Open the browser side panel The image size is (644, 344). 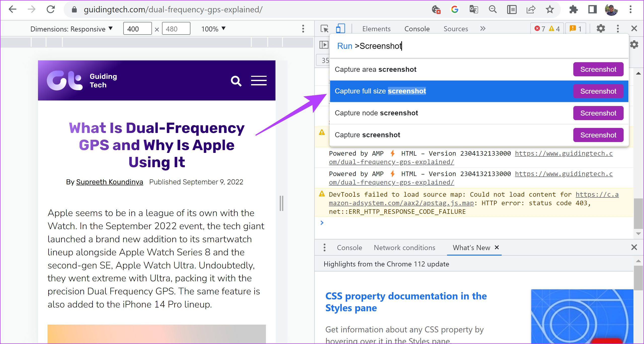tap(592, 10)
